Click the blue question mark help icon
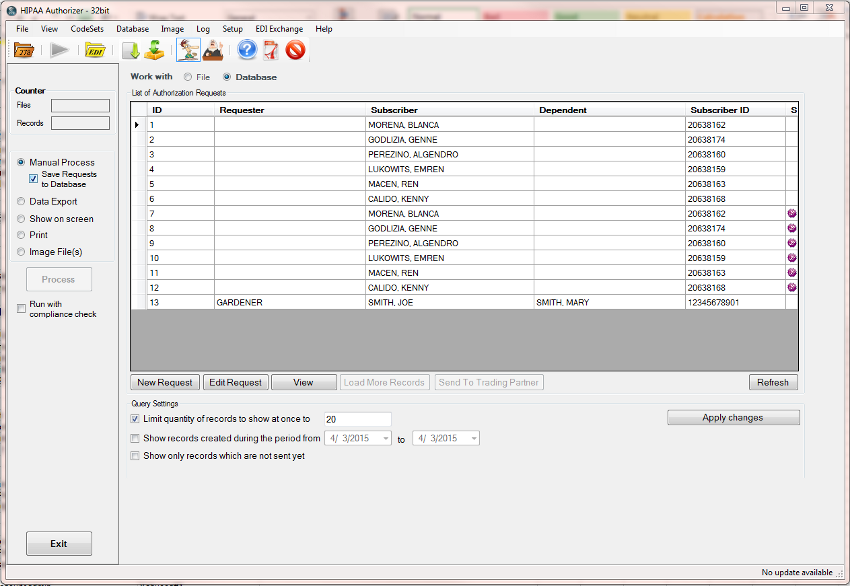The image size is (850, 586). (x=247, y=50)
